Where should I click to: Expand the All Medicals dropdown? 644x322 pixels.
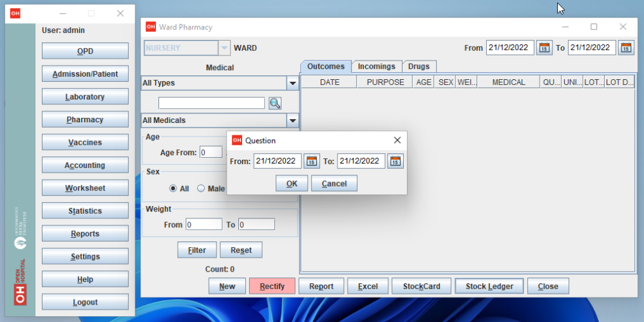tap(292, 120)
